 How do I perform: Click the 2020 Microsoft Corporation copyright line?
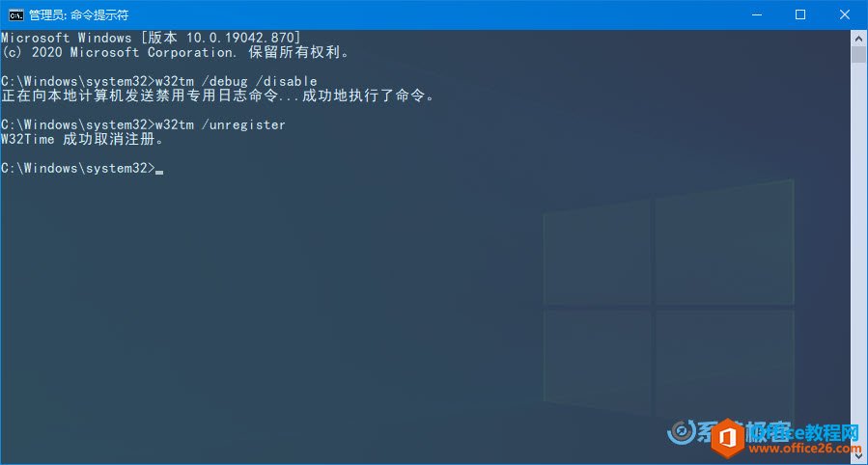(176, 52)
